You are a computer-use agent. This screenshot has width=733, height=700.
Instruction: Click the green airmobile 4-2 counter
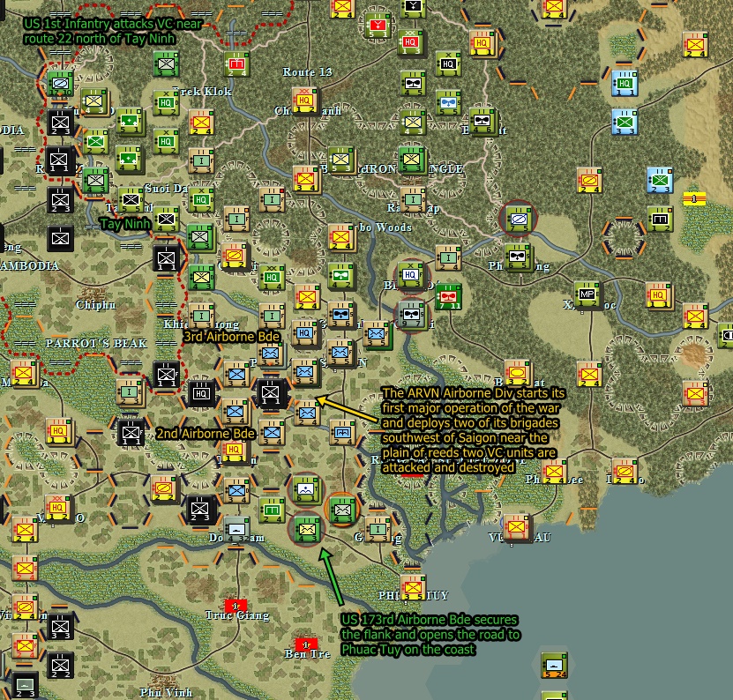340,275
